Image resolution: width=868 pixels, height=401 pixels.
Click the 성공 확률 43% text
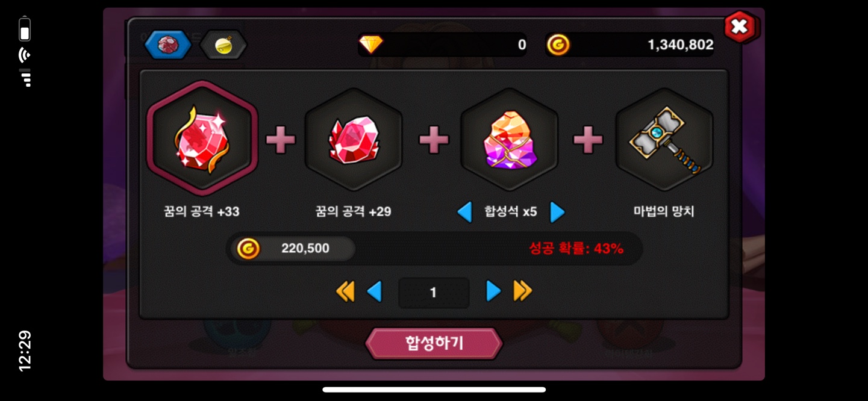pos(576,248)
